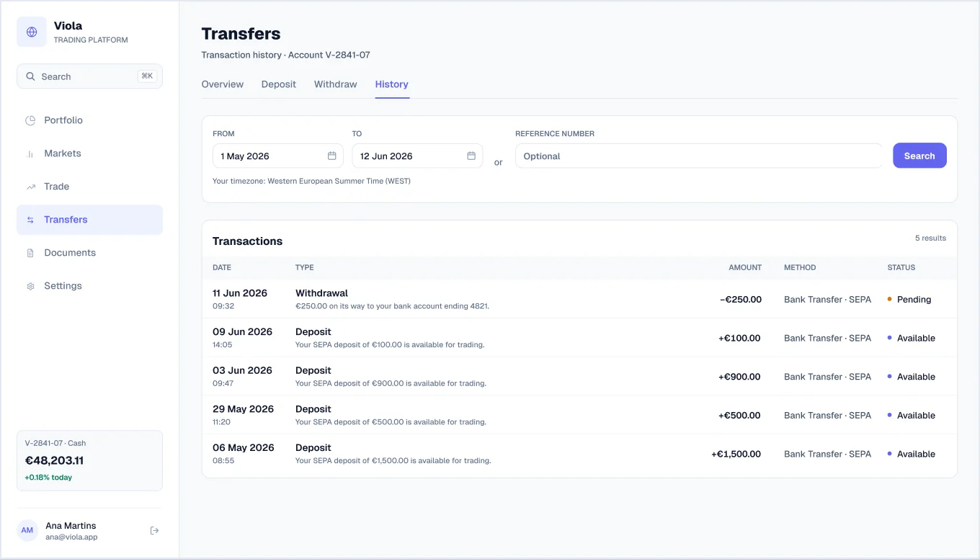Click the Viola globe logo icon

[x=32, y=32]
